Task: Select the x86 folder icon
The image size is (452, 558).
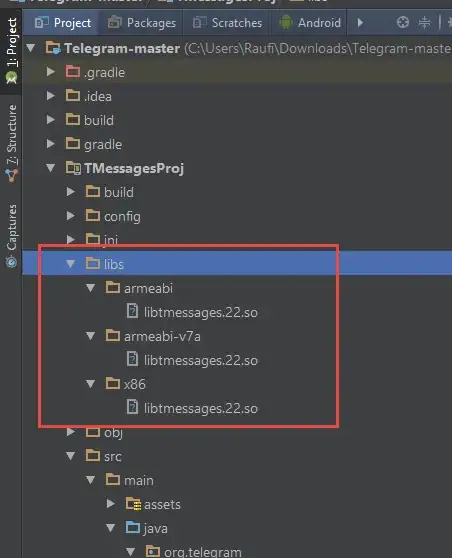Action: pyautogui.click(x=112, y=383)
